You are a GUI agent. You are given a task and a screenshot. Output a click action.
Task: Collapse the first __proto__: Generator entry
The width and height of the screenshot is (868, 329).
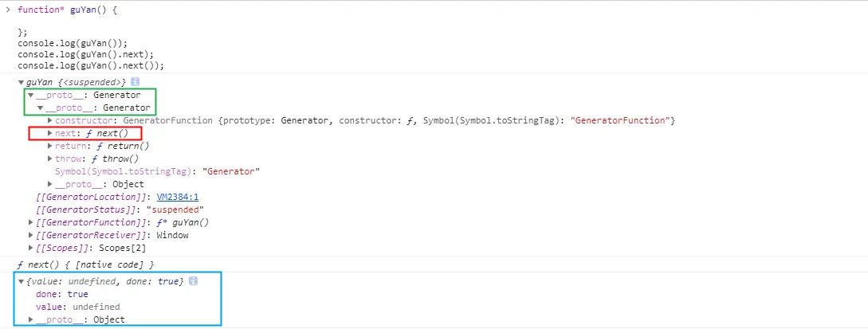click(x=30, y=95)
